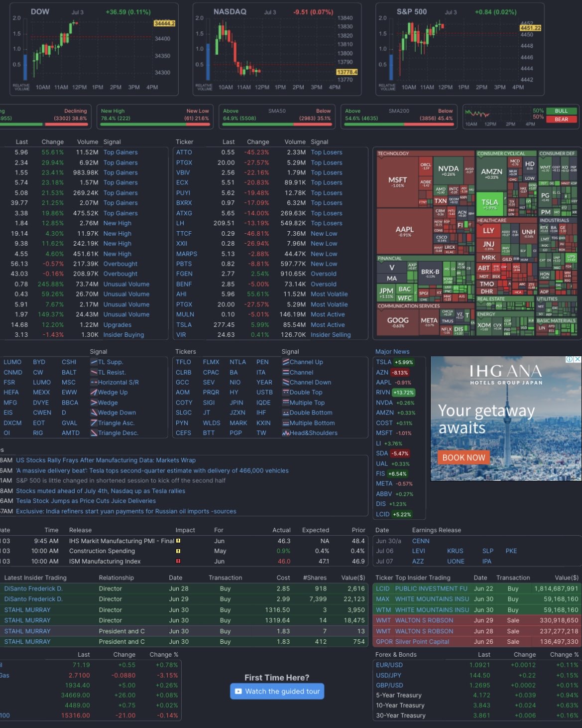Open the DOW intraday chart
The height and width of the screenshot is (728, 582).
(x=94, y=49)
